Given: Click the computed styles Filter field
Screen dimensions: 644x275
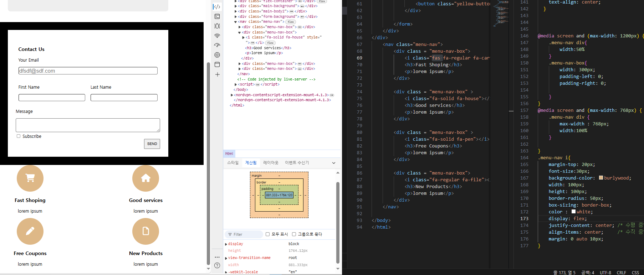Looking at the screenshot, I should coord(244,234).
